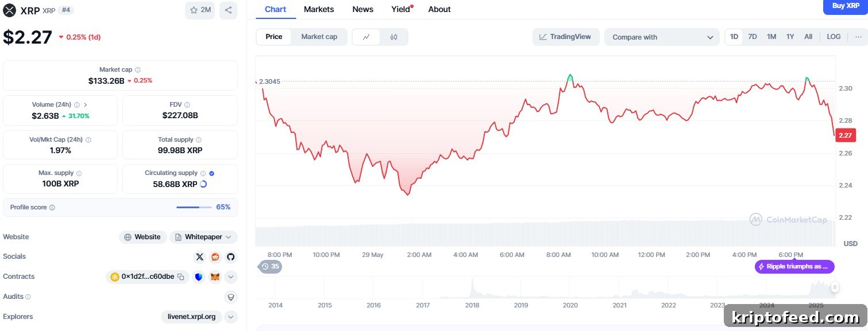This screenshot has width=868, height=331.
Task: Click the blue shield wallet icon
Action: [199, 277]
